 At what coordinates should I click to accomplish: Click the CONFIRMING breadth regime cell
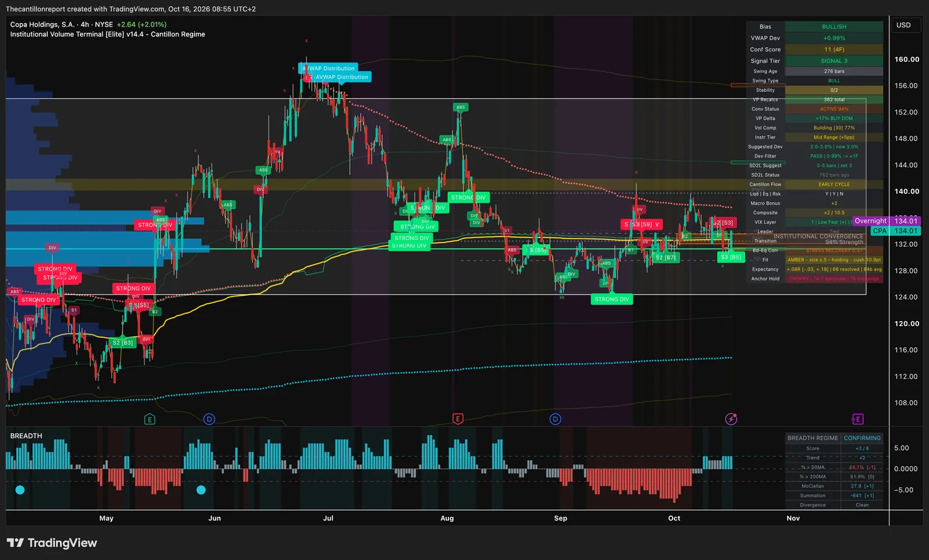coord(862,438)
